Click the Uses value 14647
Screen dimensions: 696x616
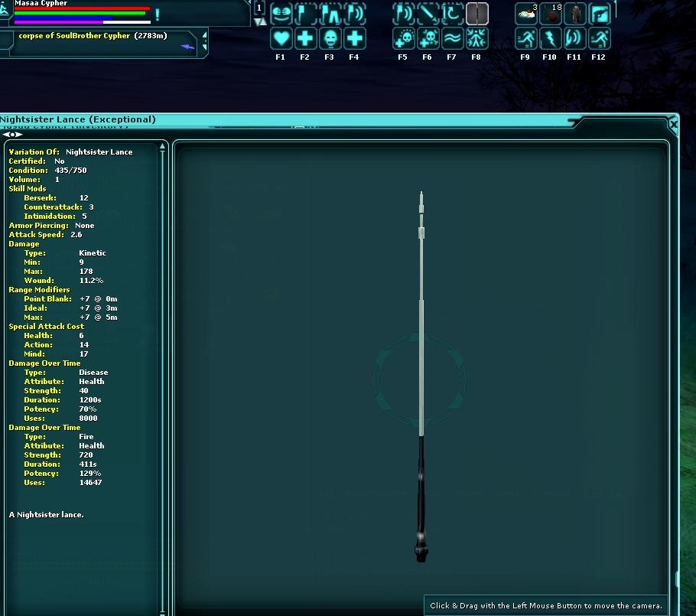(90, 482)
